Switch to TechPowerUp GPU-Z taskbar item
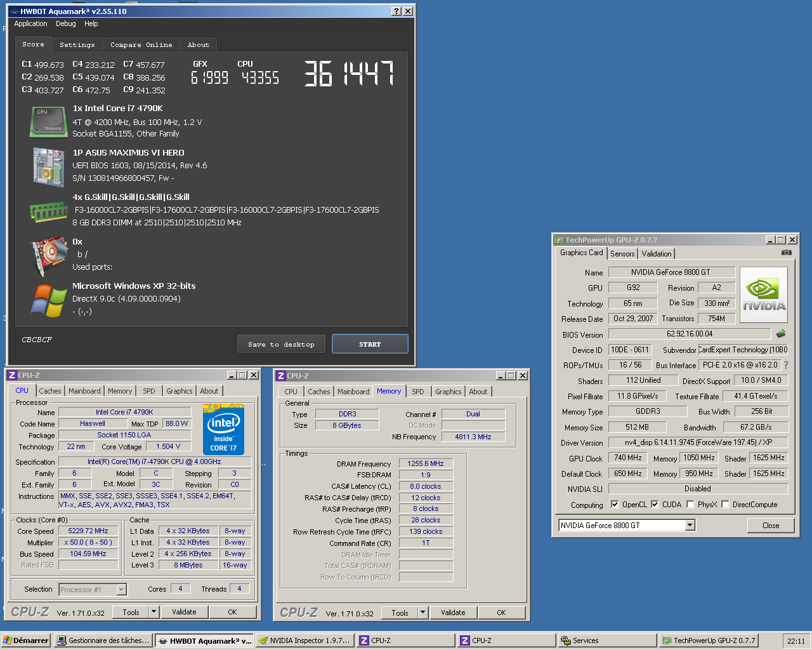This screenshot has width=812, height=650. pyautogui.click(x=708, y=640)
